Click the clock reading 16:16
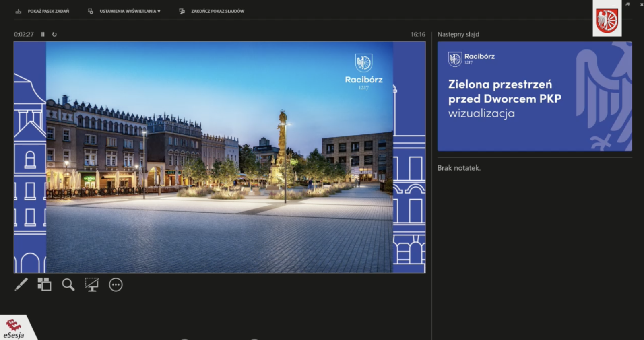This screenshot has height=340, width=644. pyautogui.click(x=418, y=34)
